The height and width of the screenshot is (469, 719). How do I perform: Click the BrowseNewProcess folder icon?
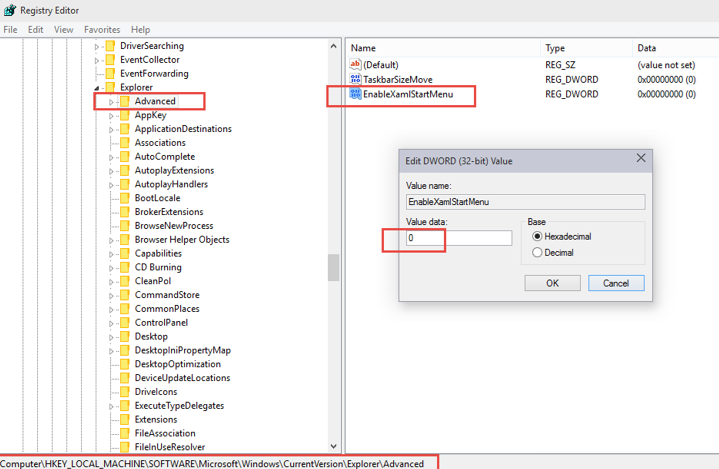click(x=125, y=226)
